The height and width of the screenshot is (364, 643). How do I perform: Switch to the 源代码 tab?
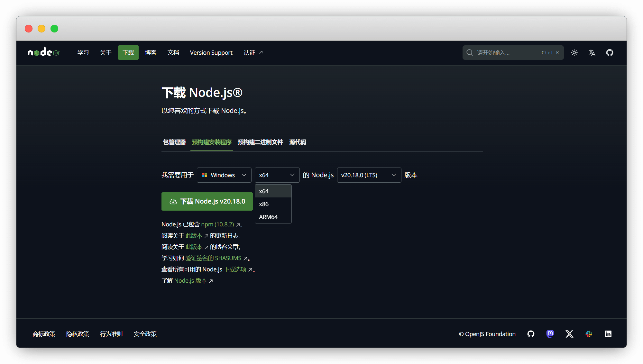click(x=298, y=142)
